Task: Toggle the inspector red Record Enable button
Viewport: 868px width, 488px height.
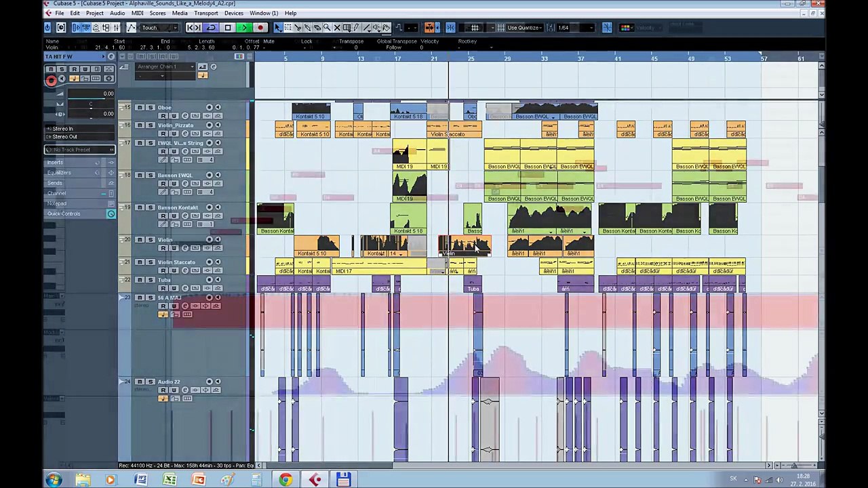Action: pyautogui.click(x=51, y=80)
